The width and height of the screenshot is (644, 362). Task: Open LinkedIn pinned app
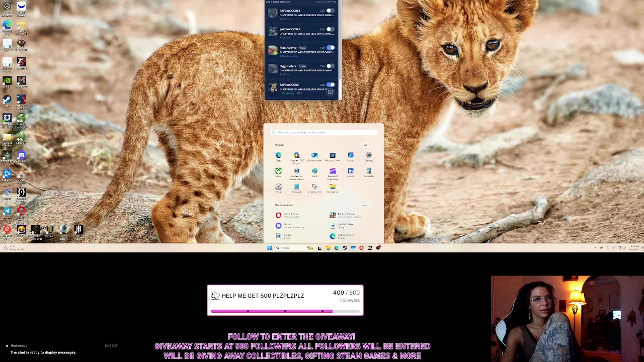coord(351,172)
